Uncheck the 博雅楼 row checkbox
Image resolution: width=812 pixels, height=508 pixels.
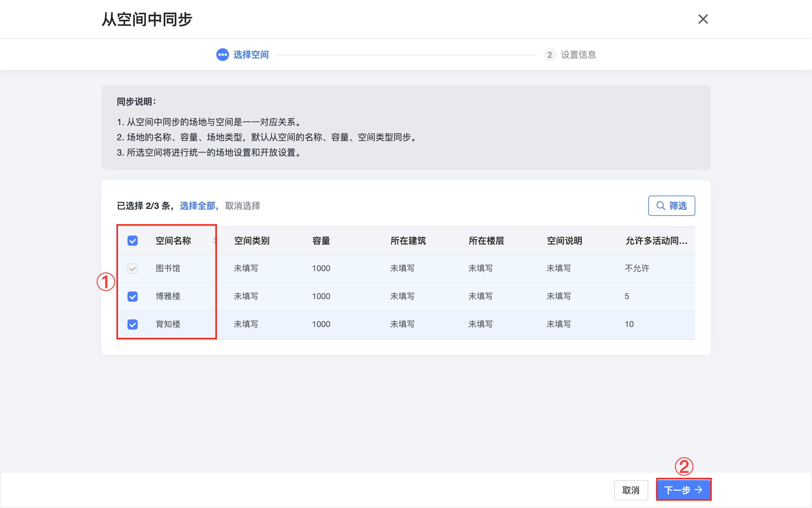[133, 296]
